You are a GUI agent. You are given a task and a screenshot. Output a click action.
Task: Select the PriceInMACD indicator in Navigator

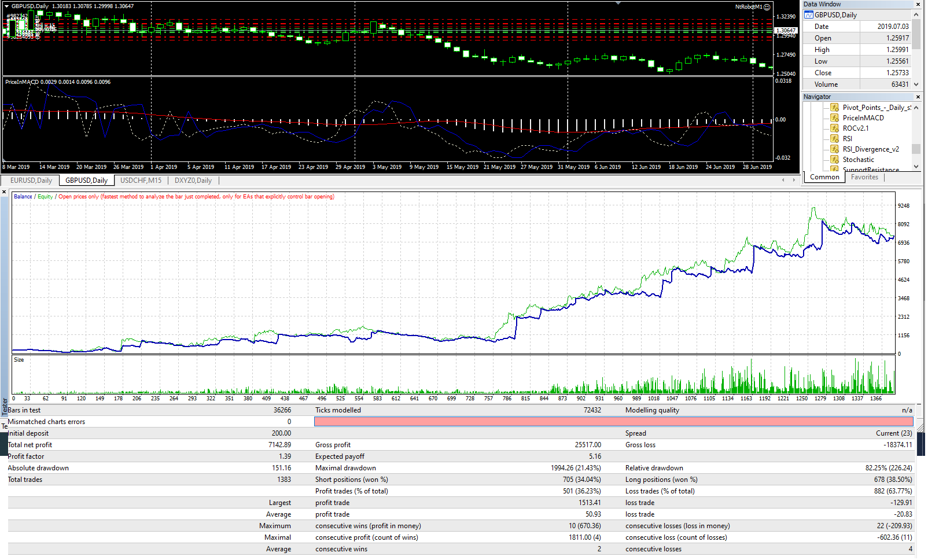coord(834,117)
